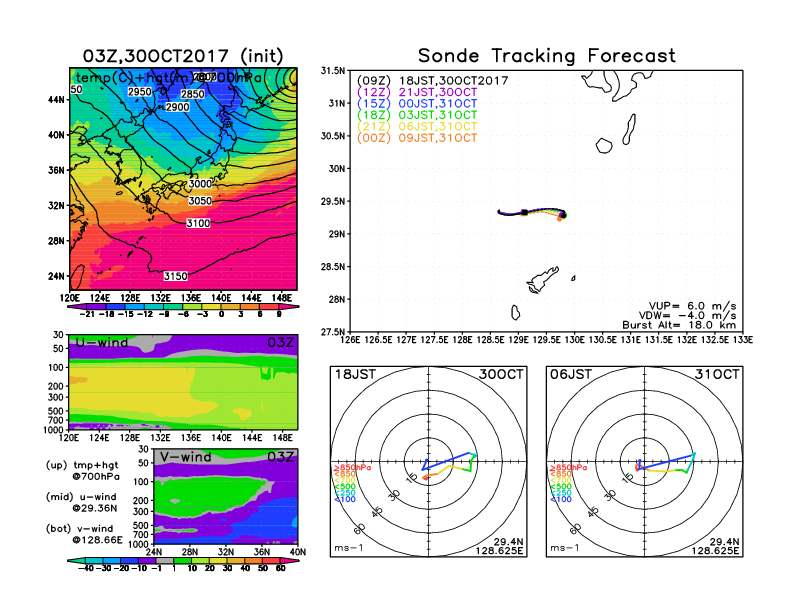Click the "Sonde Tracking Forecast" title
Screen dimensions: 792x612
tap(547, 55)
